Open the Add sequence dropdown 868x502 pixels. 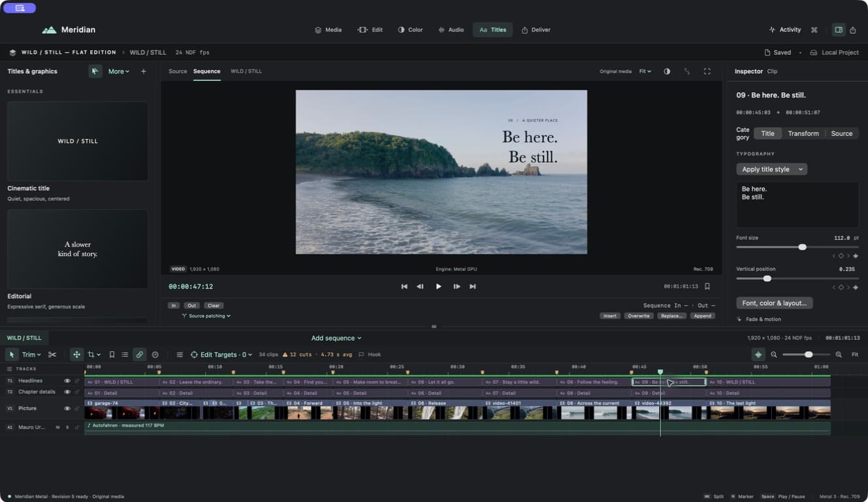(x=336, y=338)
